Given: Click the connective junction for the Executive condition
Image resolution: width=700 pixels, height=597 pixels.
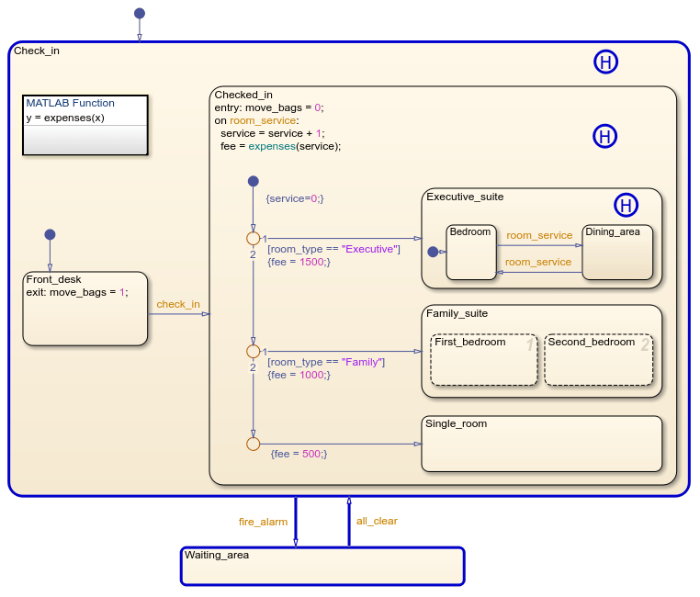Looking at the screenshot, I should click(x=253, y=239).
